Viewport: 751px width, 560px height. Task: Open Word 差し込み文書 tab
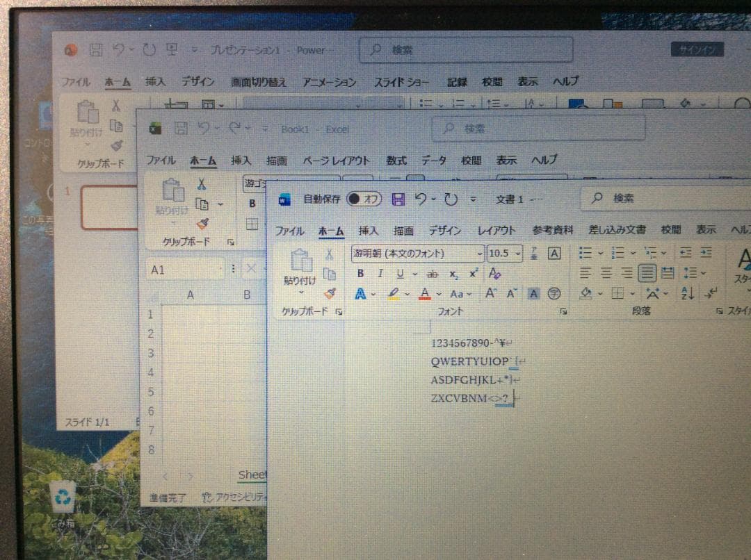[x=617, y=230]
